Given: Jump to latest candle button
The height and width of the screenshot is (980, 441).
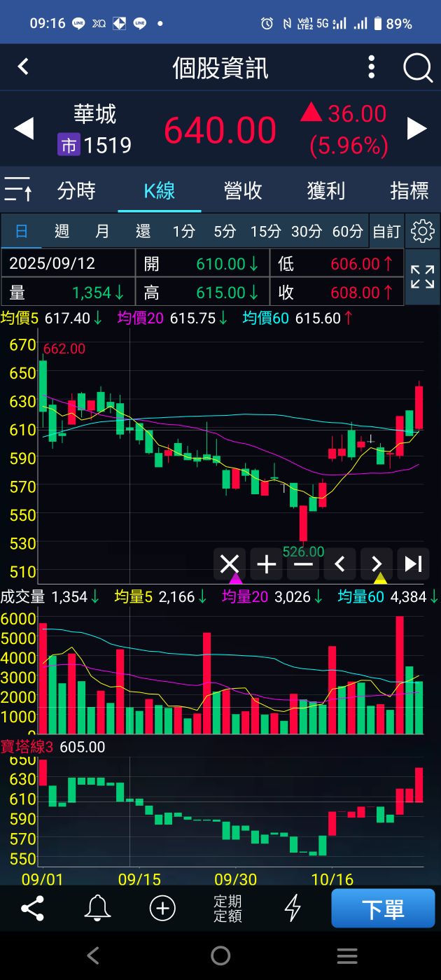Looking at the screenshot, I should 413,563.
